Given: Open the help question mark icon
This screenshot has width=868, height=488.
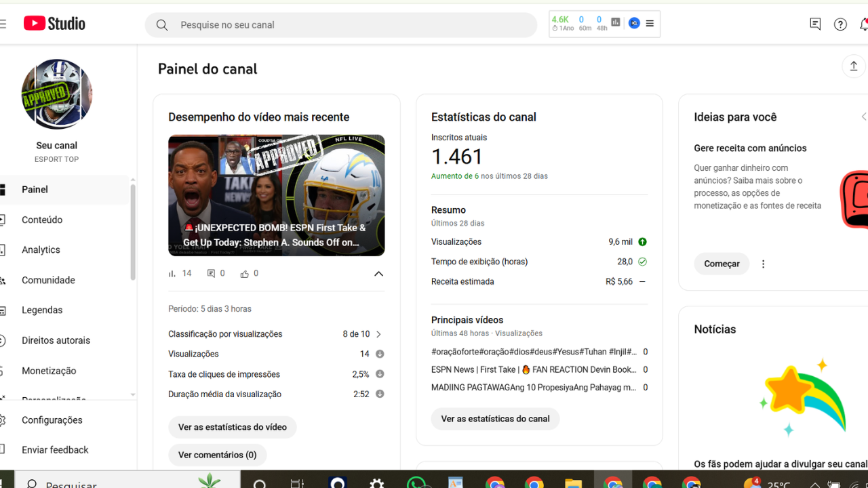Looking at the screenshot, I should coord(840,24).
